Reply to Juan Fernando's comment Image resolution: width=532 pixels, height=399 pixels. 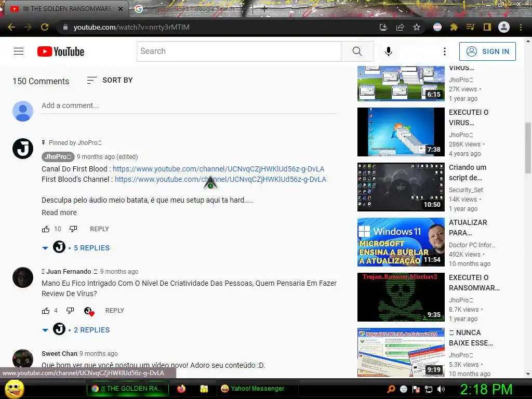[x=115, y=311]
